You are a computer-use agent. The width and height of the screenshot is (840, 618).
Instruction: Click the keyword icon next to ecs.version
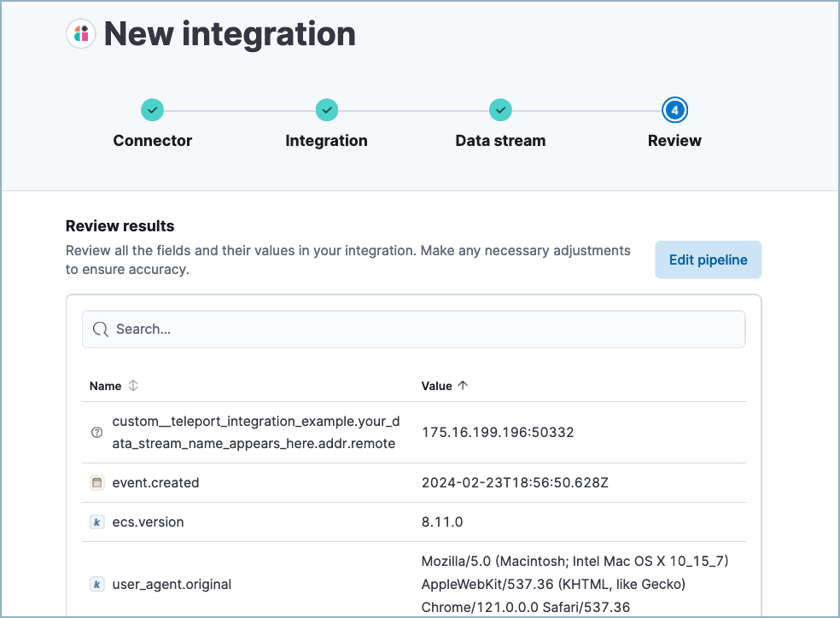click(x=96, y=522)
